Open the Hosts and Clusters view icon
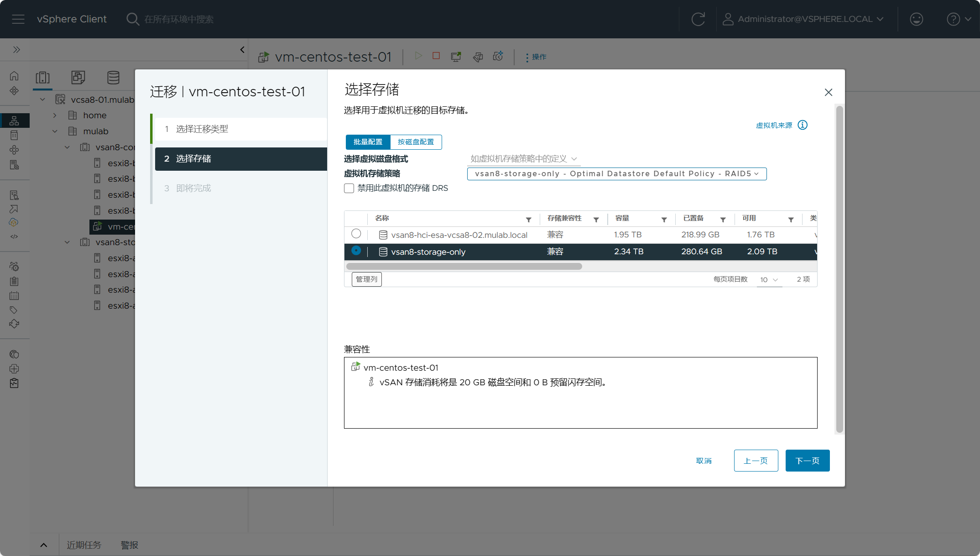980x556 pixels. tap(43, 78)
